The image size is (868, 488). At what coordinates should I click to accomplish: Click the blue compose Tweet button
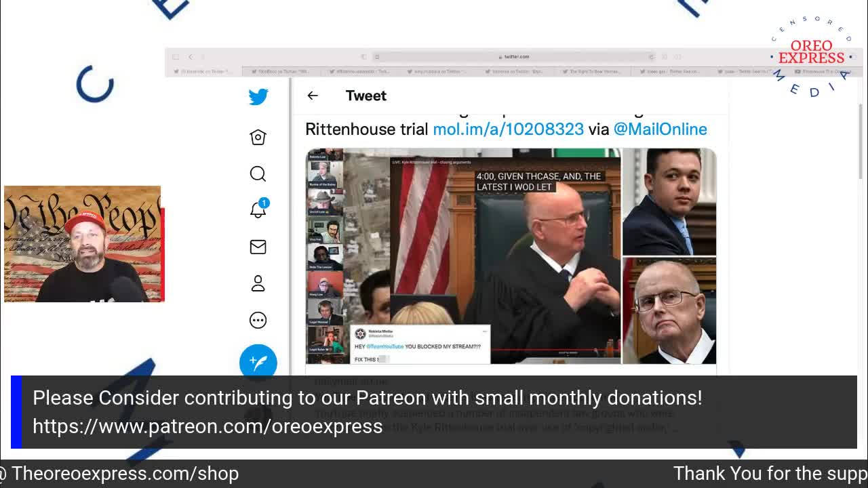click(258, 362)
